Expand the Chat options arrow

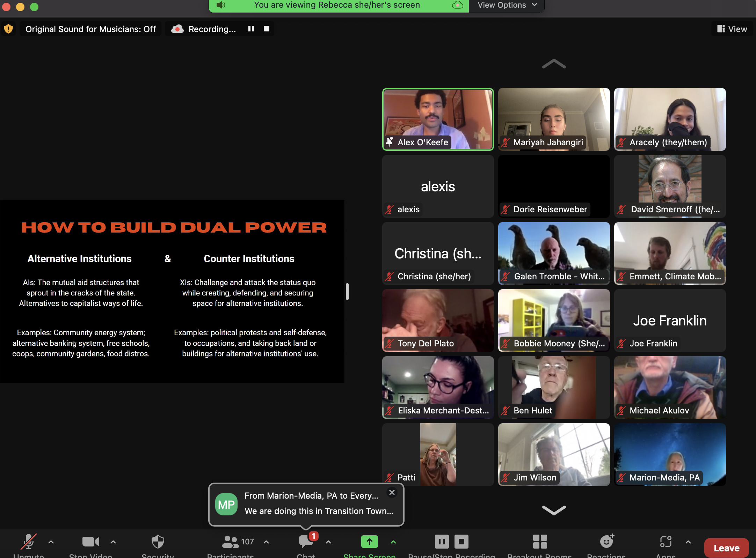point(328,542)
